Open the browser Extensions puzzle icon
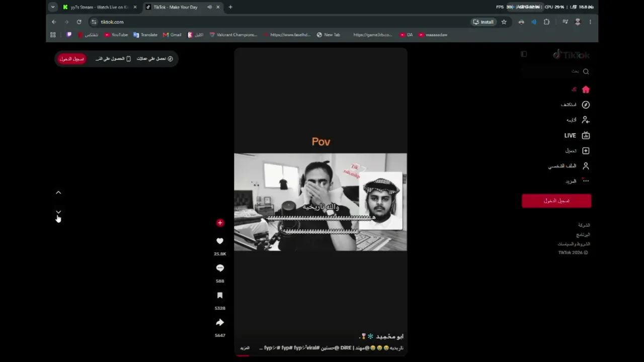Screen dimensions: 644x362 click(546, 22)
